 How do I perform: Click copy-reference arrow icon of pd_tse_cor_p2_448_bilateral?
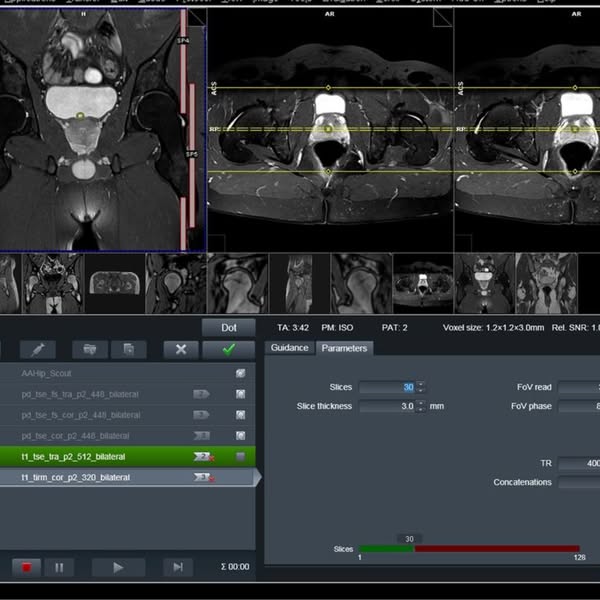(201, 435)
